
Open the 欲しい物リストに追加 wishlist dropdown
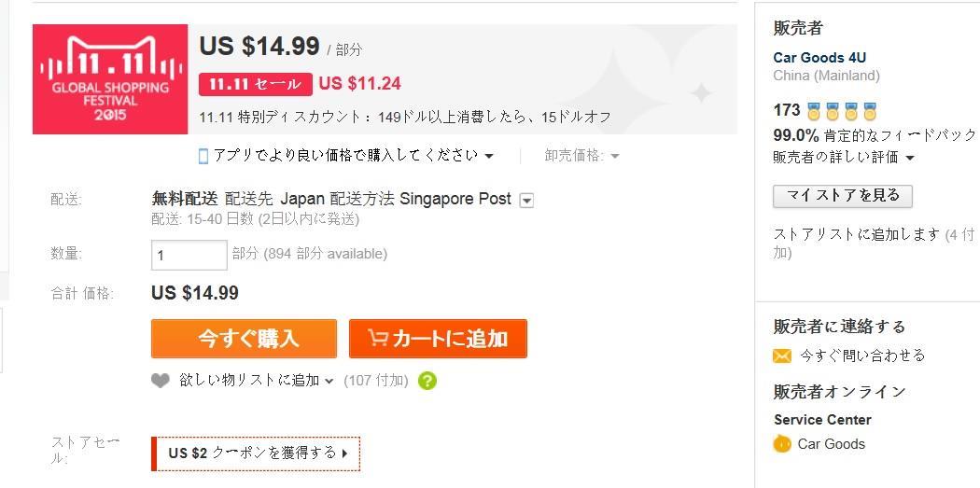point(329,381)
